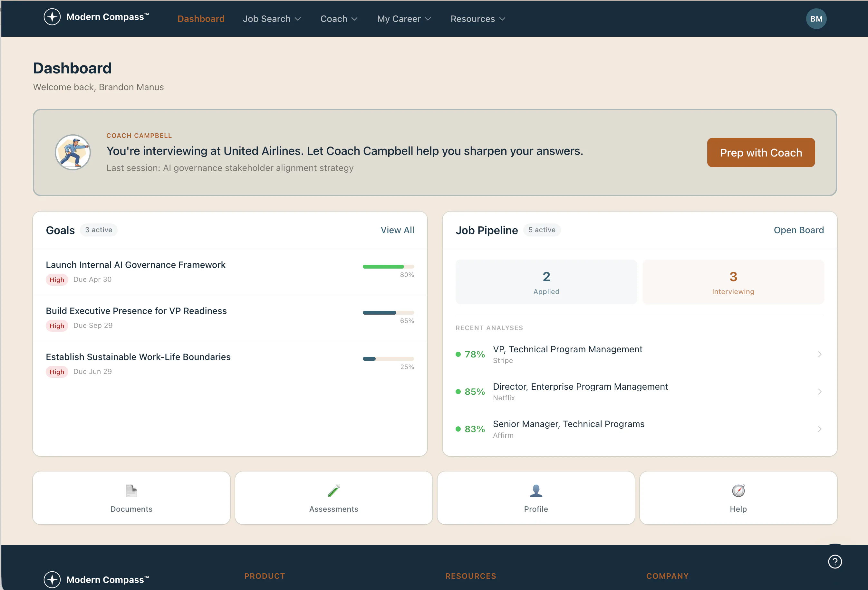Click the 78% match score for Stripe
868x590 pixels.
[474, 354]
